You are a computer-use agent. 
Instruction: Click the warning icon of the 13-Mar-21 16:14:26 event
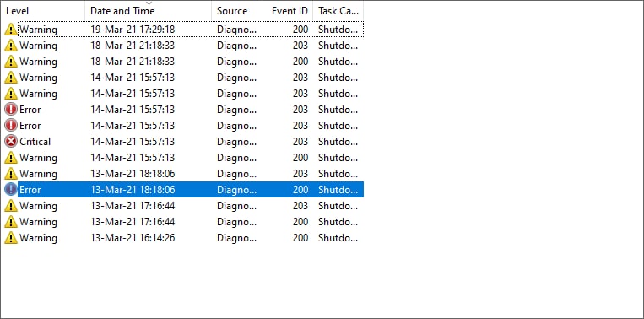[x=11, y=238]
